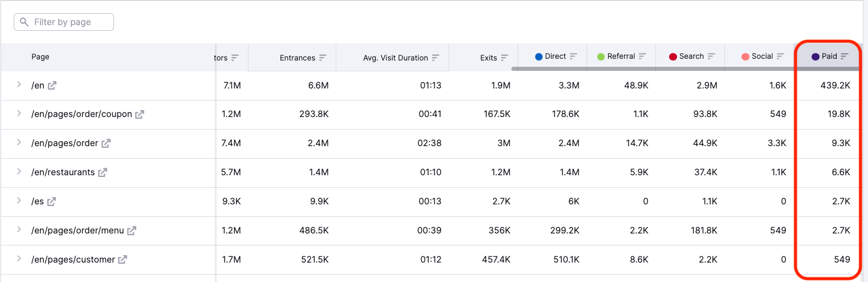Sort by Avg. Visit Duration icon
Viewport: 868px width, 282px height.
coord(435,58)
